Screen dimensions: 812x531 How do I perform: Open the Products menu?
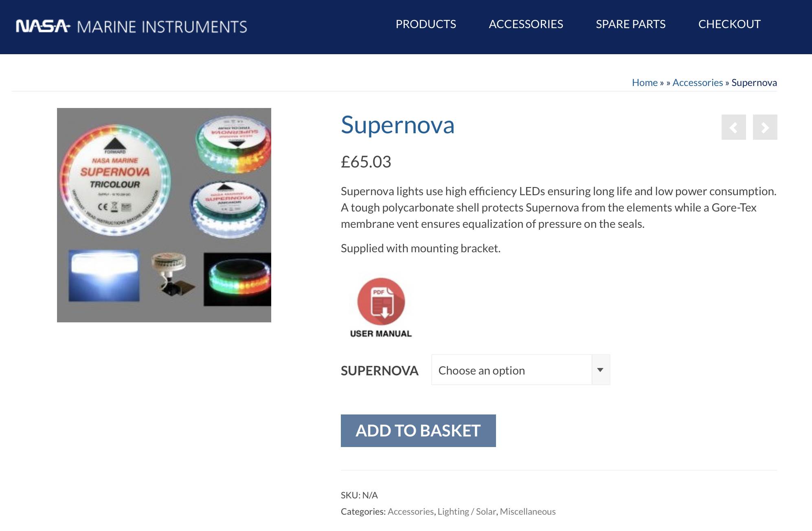(426, 24)
